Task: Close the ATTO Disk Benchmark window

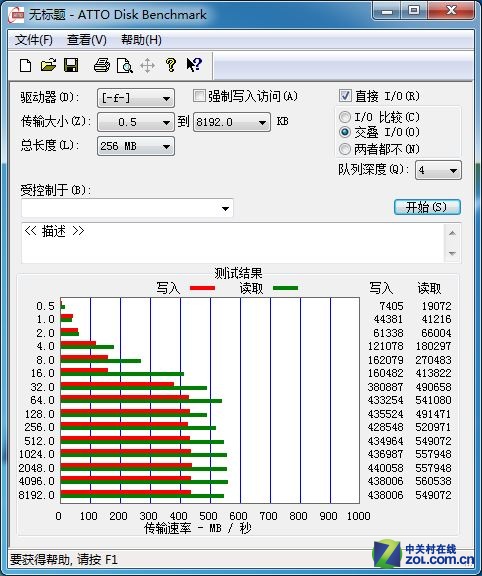Action: pos(451,10)
